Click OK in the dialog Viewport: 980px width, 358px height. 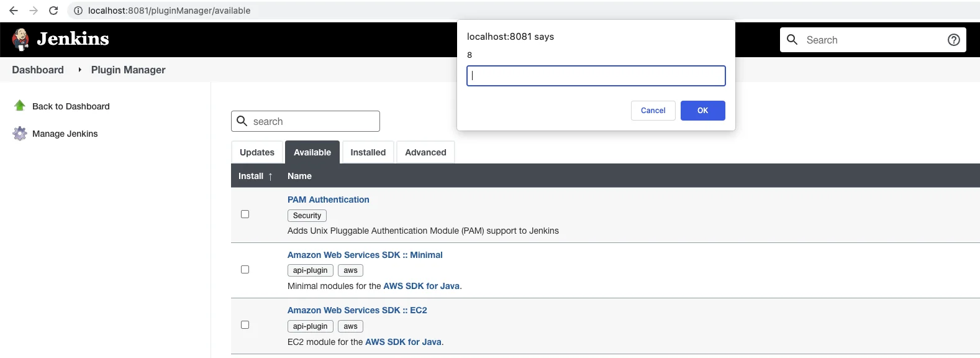click(x=703, y=111)
